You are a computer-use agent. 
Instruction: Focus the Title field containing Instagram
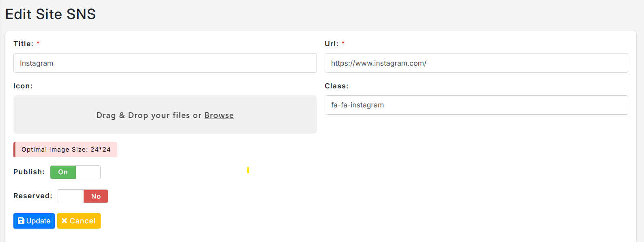pos(165,63)
